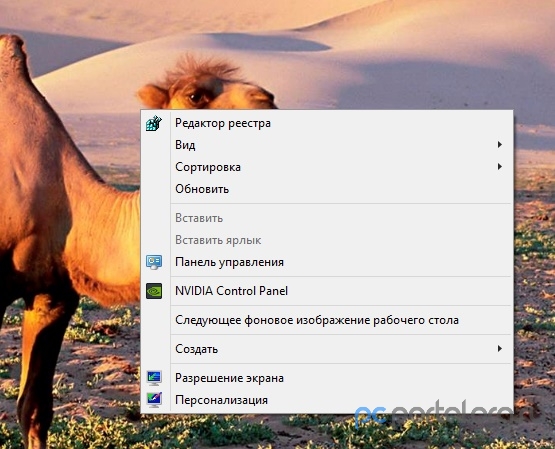Open Панель управления menu entry

point(327,262)
